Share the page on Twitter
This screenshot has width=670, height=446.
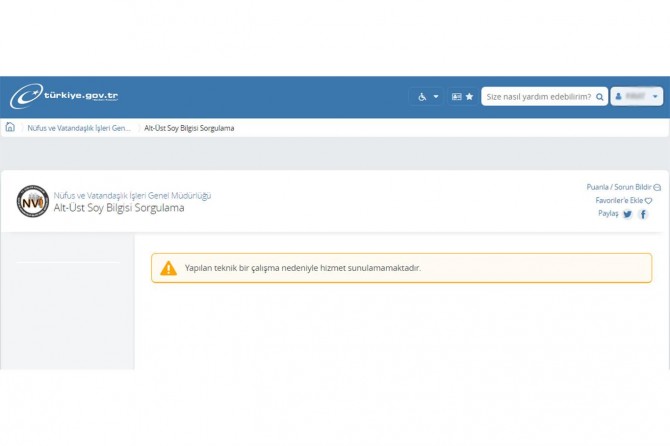click(x=627, y=214)
